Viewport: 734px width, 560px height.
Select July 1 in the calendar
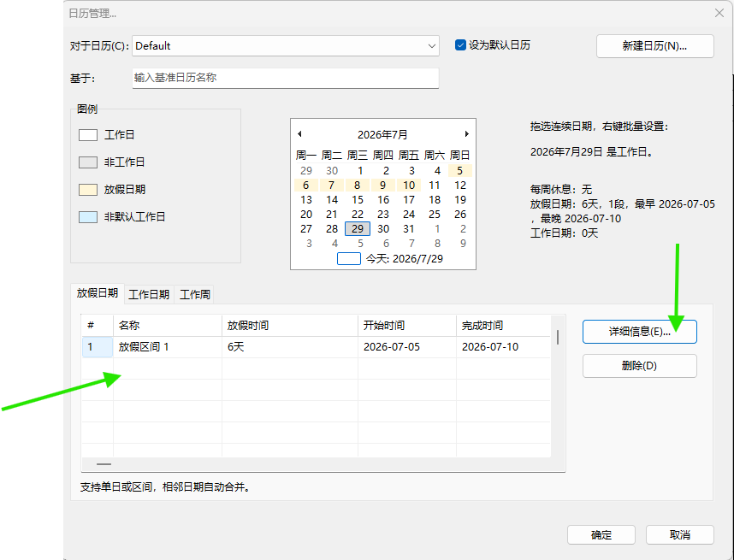pyautogui.click(x=360, y=171)
